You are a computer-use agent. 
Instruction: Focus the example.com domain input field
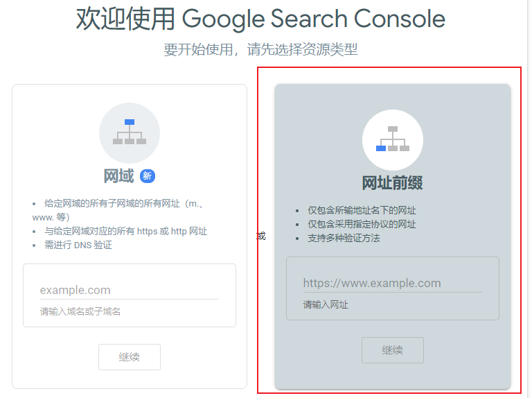point(130,291)
